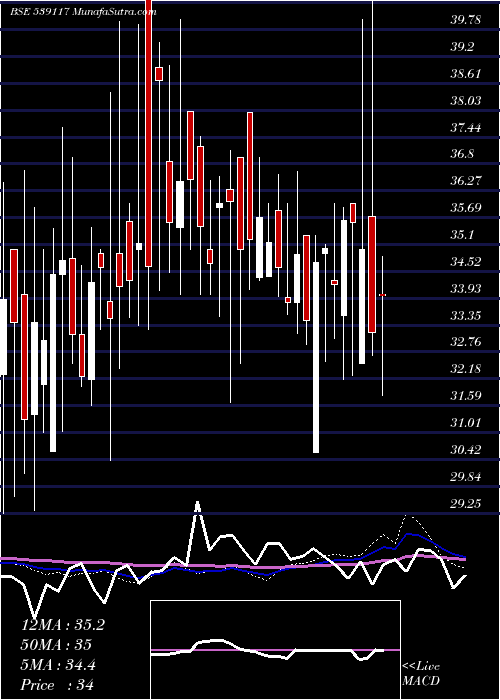Image resolution: width=500 pixels, height=700 pixels.
Task: Click the Price : 34 reading
Action: pos(58,685)
